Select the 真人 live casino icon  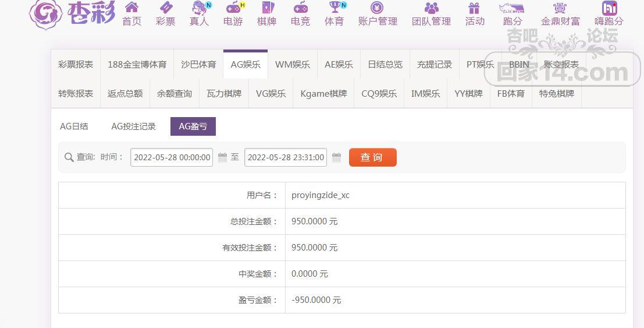pyautogui.click(x=200, y=8)
